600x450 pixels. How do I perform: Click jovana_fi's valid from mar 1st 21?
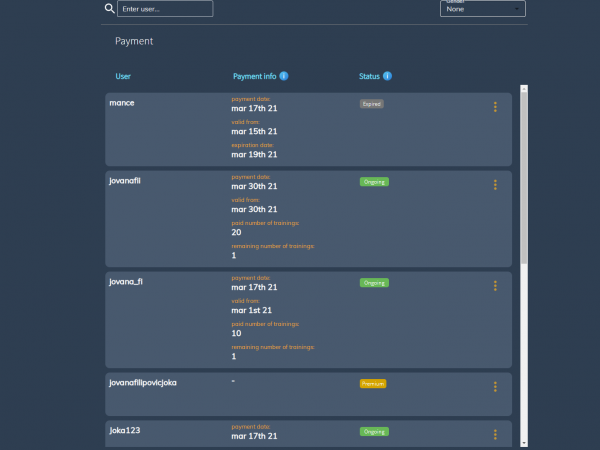(x=251, y=310)
